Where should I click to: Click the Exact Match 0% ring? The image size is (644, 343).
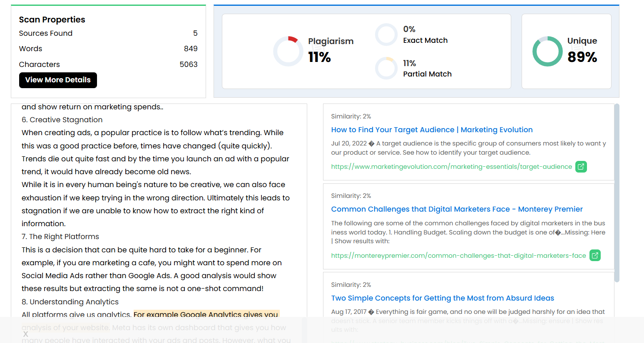pyautogui.click(x=386, y=35)
